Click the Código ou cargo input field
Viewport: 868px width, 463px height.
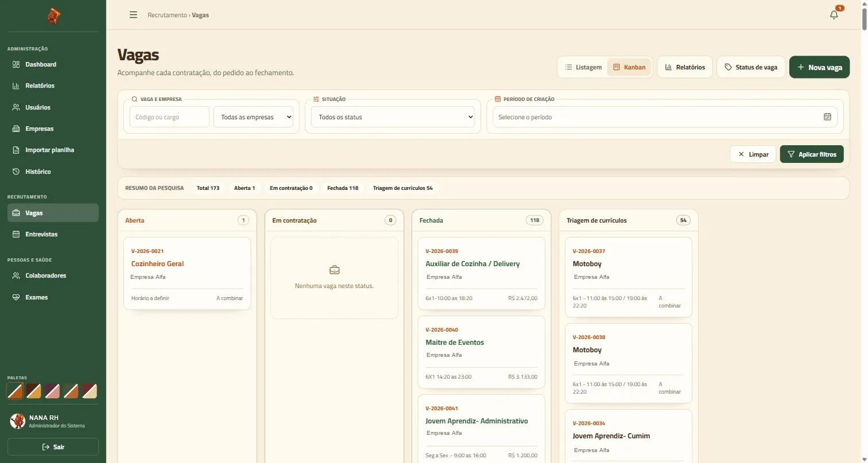click(x=169, y=117)
